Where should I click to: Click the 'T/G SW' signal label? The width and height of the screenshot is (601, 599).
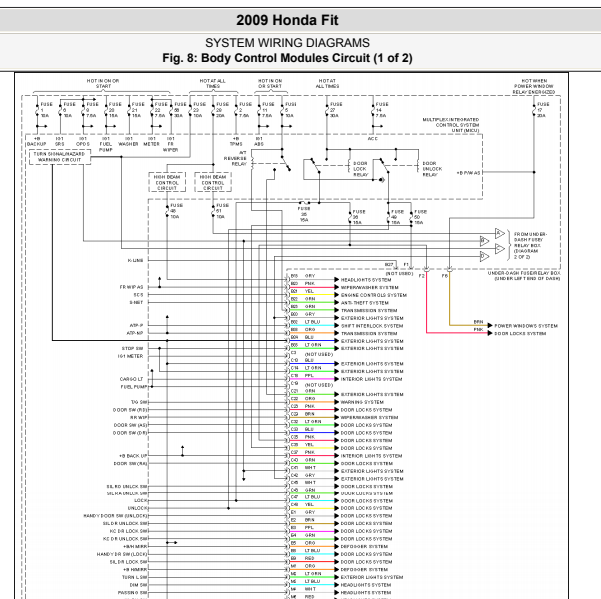point(139,402)
